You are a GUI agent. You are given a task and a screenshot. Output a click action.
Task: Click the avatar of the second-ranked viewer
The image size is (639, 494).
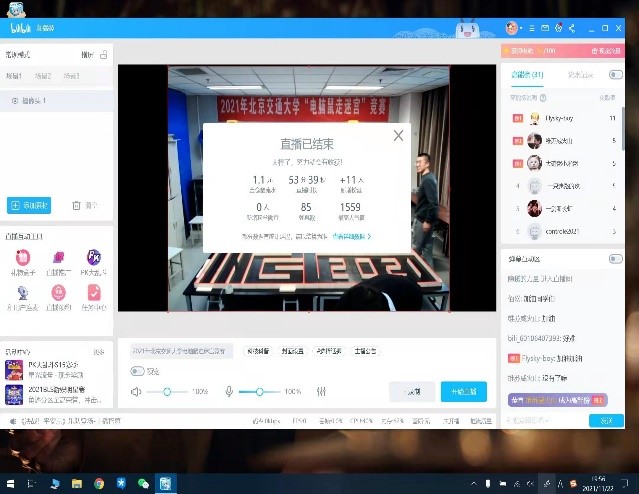(534, 141)
